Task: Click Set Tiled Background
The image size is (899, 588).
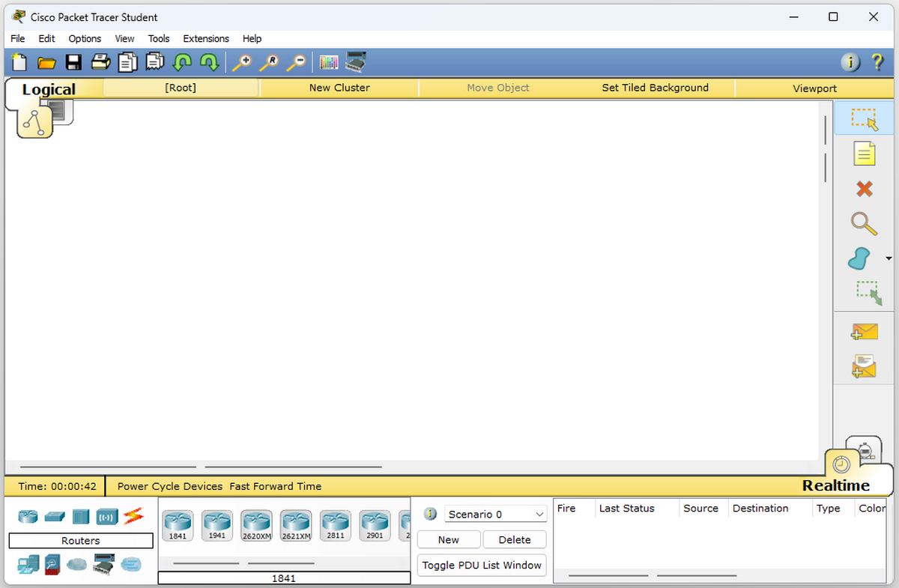Action: [656, 88]
